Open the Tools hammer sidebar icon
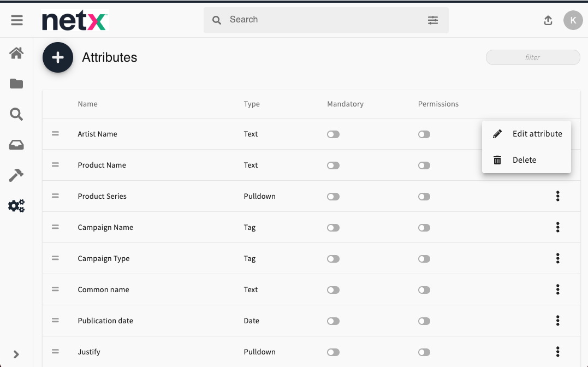Viewport: 588px width, 367px height. click(16, 175)
